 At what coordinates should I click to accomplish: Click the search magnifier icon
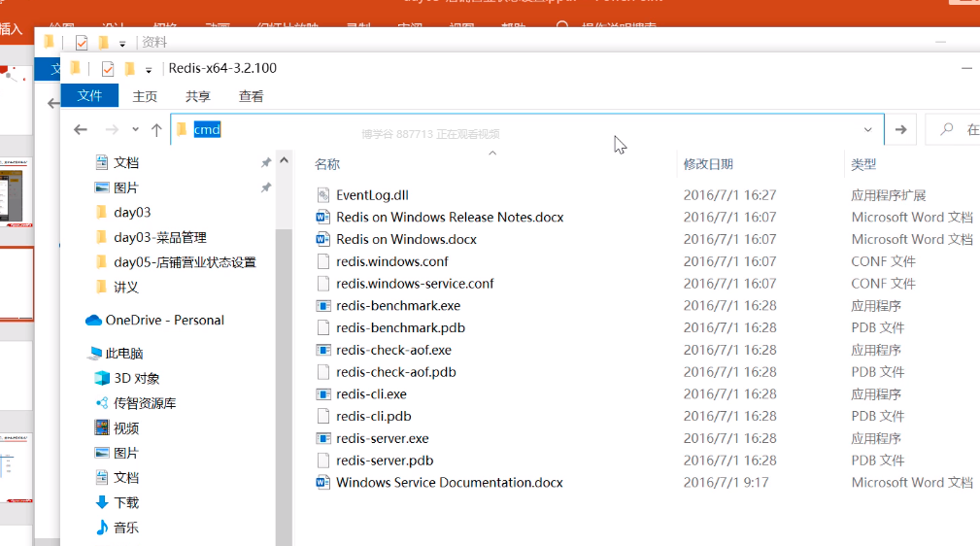(946, 129)
